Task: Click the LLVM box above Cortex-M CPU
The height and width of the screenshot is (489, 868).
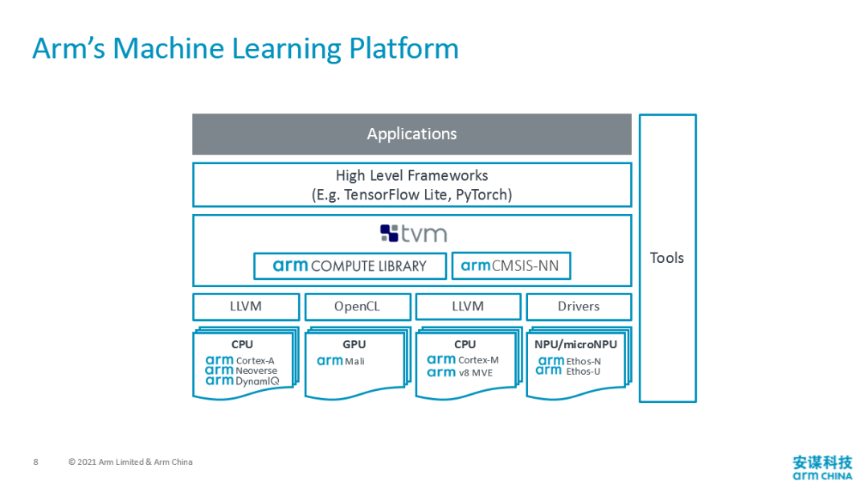Action: click(468, 306)
